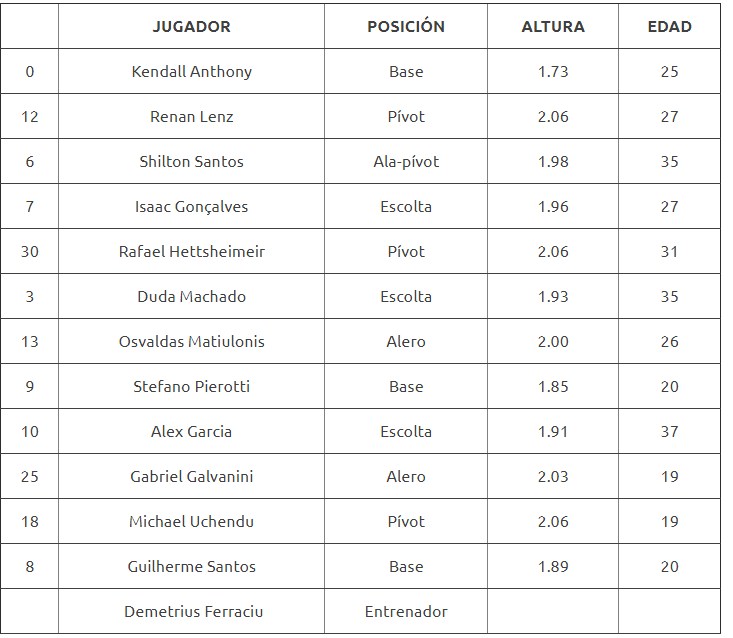Select coach Demetrius Ferraciu
This screenshot has width=733, height=638.
pyautogui.click(x=194, y=611)
